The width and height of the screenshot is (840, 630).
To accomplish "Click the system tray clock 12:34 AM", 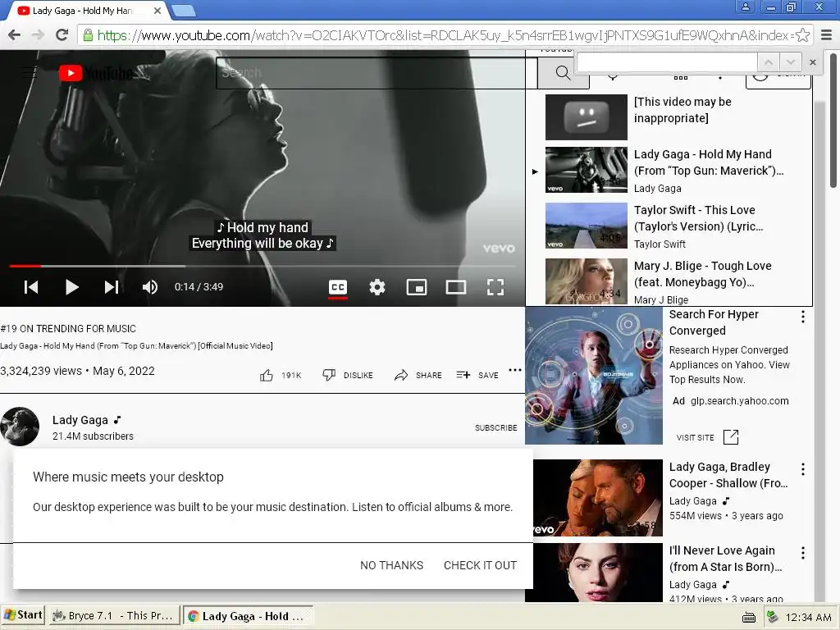I will (808, 617).
